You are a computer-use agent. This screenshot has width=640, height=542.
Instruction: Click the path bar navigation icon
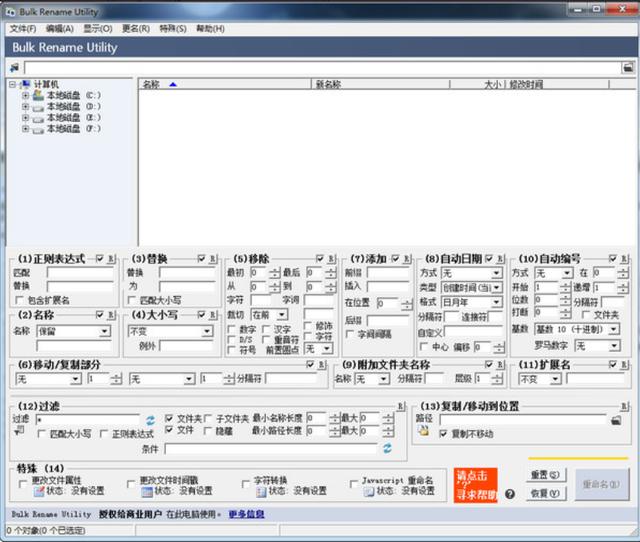click(x=15, y=67)
